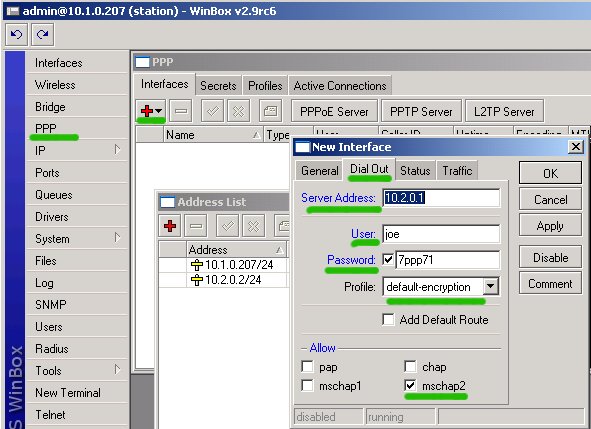Image resolution: width=591 pixels, height=429 pixels.
Task: Open the PPTP Server settings
Action: [x=421, y=112]
